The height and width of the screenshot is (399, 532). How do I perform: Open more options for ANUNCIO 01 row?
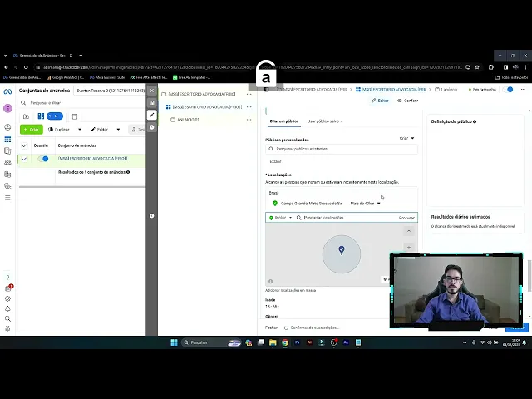pos(249,120)
